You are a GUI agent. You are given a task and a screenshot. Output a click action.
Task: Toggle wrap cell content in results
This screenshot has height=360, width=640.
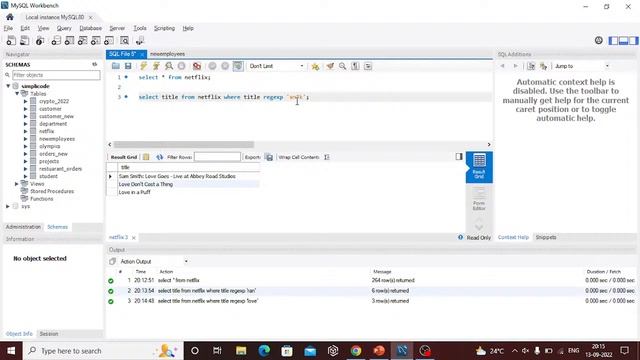click(327, 157)
